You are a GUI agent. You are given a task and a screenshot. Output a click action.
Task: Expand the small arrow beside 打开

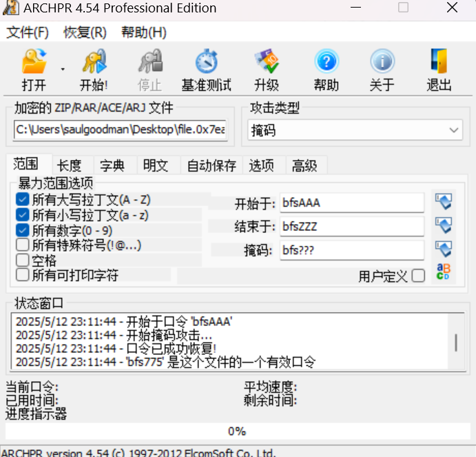[63, 70]
